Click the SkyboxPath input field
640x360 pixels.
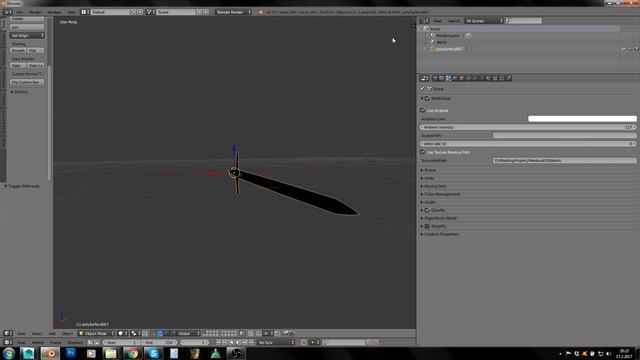pyautogui.click(x=565, y=136)
